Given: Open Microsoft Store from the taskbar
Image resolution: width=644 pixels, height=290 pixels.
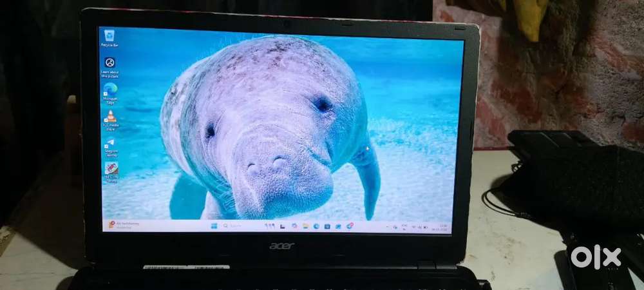Looking at the screenshot, I should coord(327,226).
